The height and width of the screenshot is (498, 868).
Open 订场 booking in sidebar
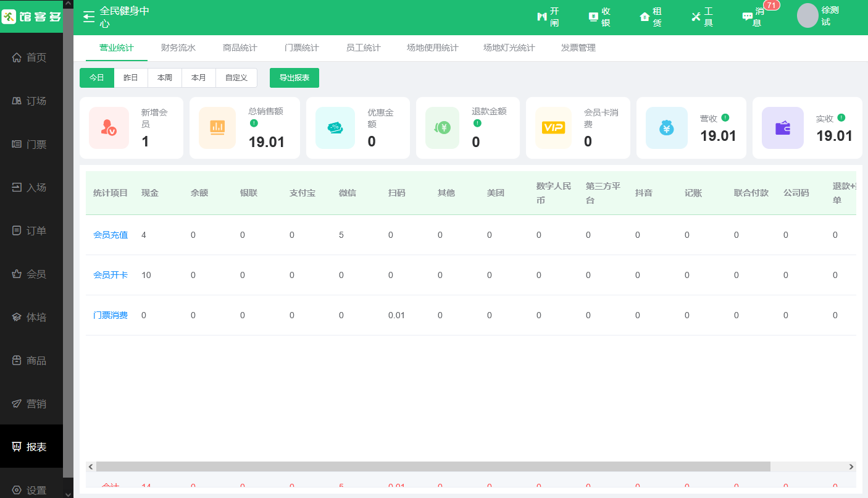[31, 101]
